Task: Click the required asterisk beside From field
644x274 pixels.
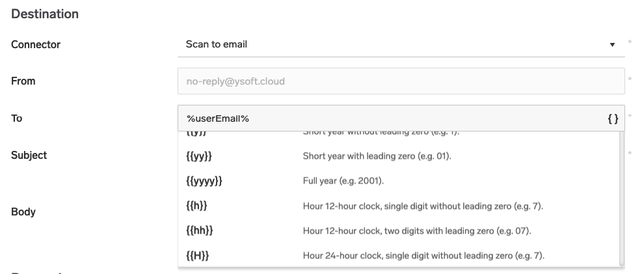Action: (630, 79)
